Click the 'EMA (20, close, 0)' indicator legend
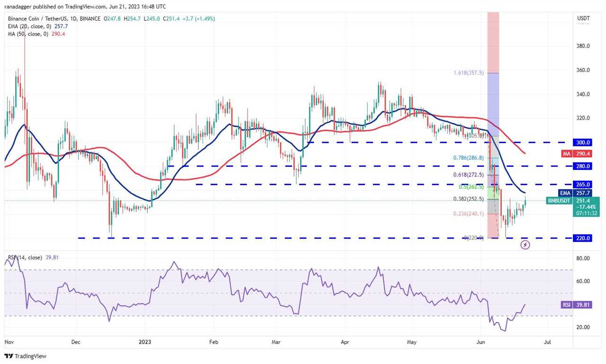606x364 pixels. 28,26
